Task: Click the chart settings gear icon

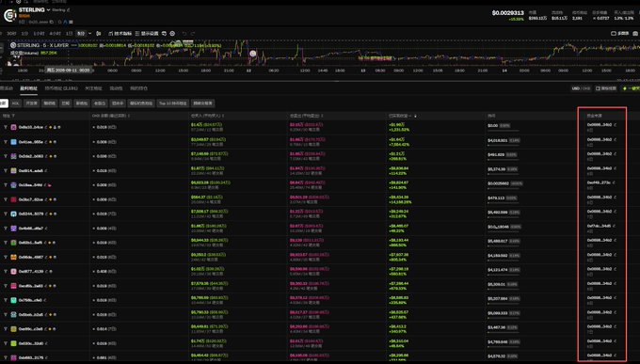Action: click(172, 34)
